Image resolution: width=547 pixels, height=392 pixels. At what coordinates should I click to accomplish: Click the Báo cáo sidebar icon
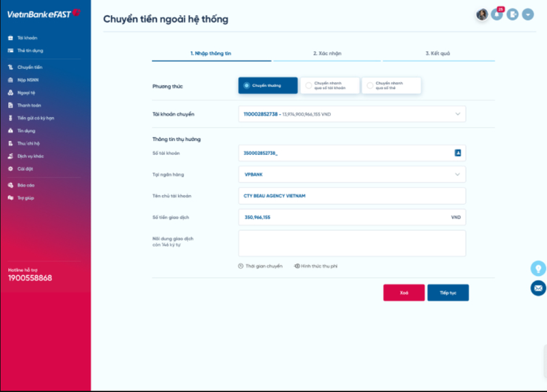click(10, 185)
